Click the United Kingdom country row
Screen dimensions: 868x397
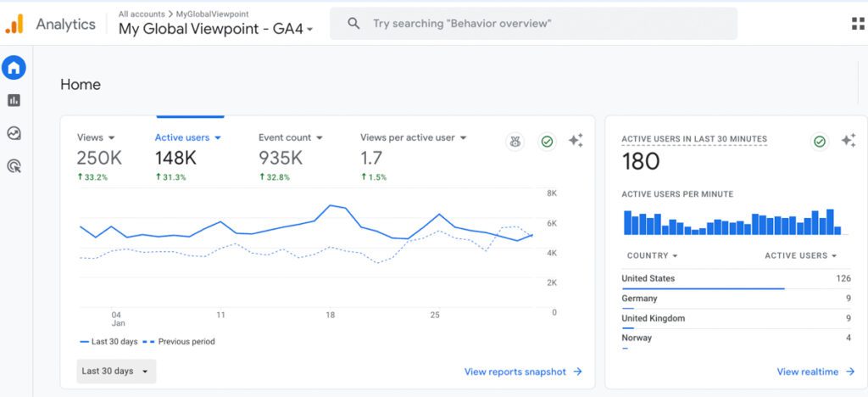tap(737, 319)
